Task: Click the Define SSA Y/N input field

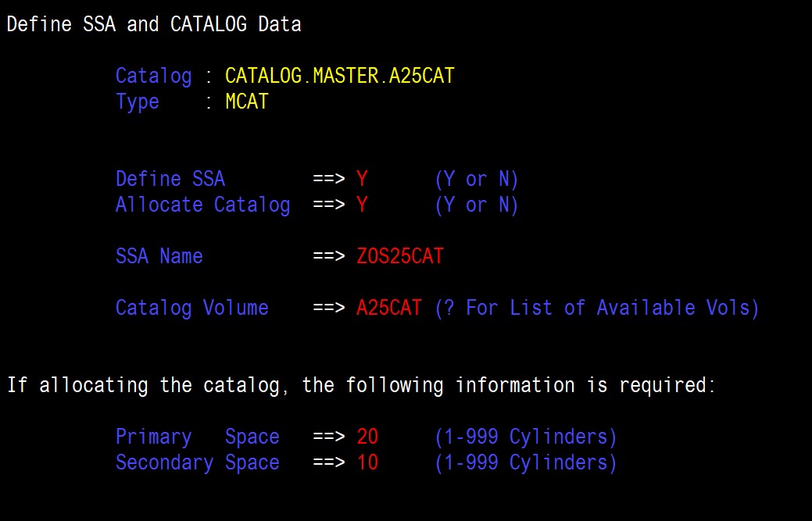Action: pos(362,180)
